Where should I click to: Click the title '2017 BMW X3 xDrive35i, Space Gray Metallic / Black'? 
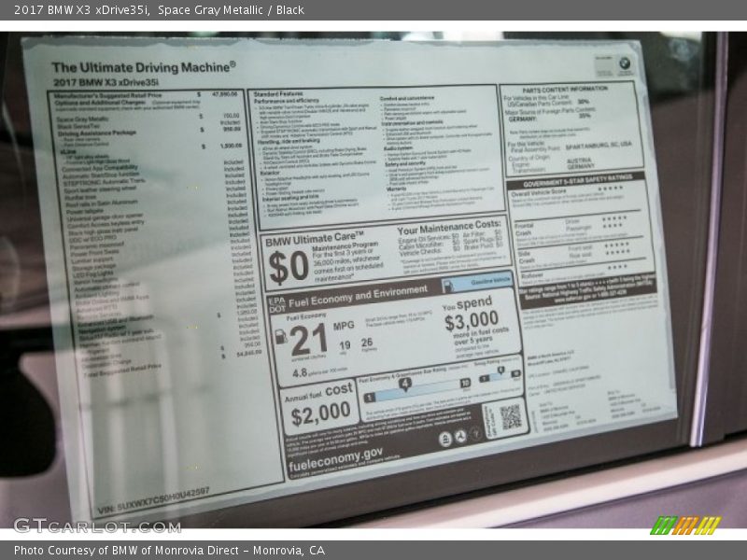click(159, 10)
